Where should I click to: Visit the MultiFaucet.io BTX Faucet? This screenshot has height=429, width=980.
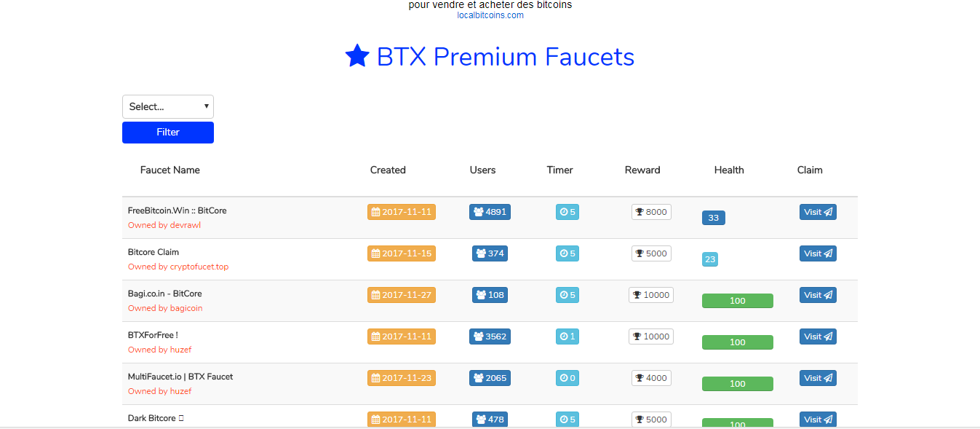pyautogui.click(x=818, y=378)
